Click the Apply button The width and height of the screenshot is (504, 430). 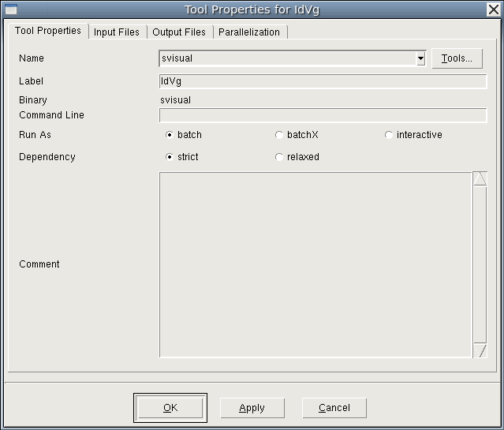pos(252,408)
